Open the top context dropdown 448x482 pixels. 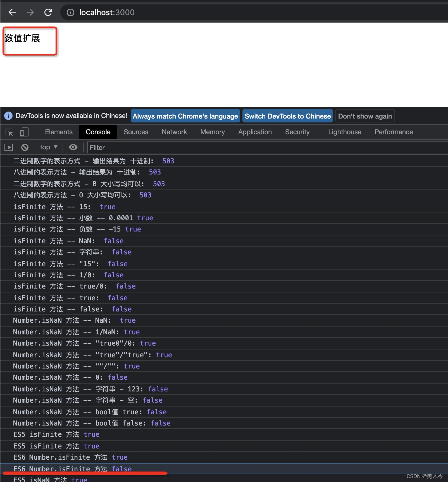49,147
